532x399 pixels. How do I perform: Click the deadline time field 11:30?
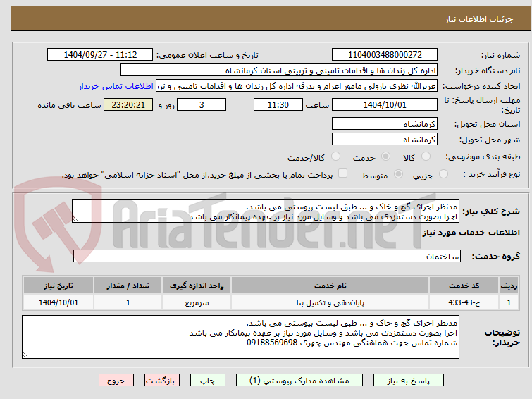(x=278, y=104)
